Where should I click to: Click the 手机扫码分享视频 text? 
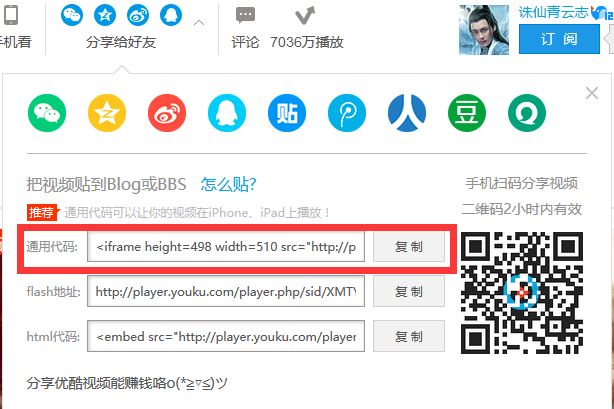click(522, 183)
